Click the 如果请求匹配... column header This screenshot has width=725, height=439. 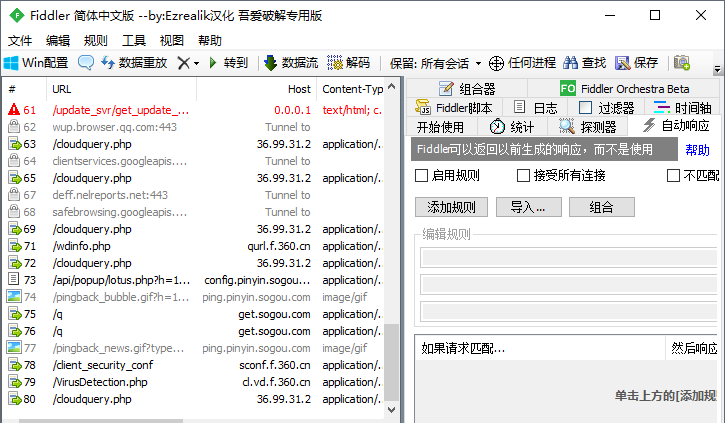(x=540, y=348)
